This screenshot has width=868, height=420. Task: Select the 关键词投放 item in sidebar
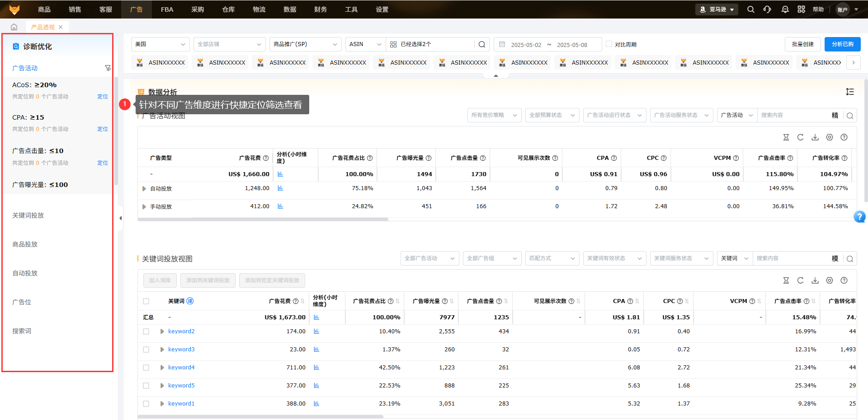coord(28,215)
